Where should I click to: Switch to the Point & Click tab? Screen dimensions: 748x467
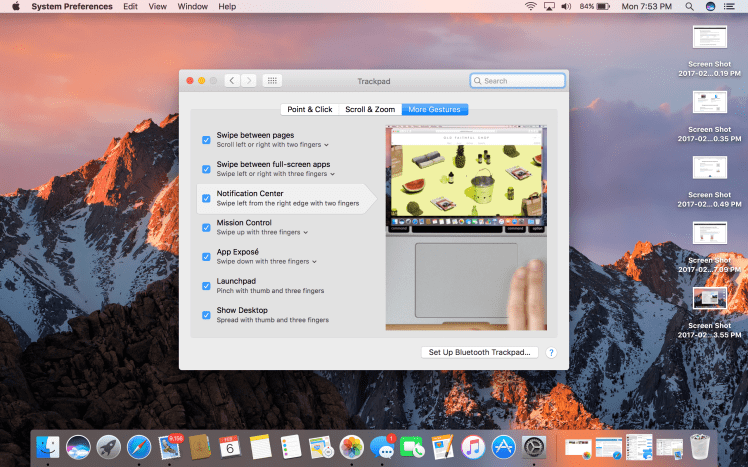pyautogui.click(x=310, y=109)
